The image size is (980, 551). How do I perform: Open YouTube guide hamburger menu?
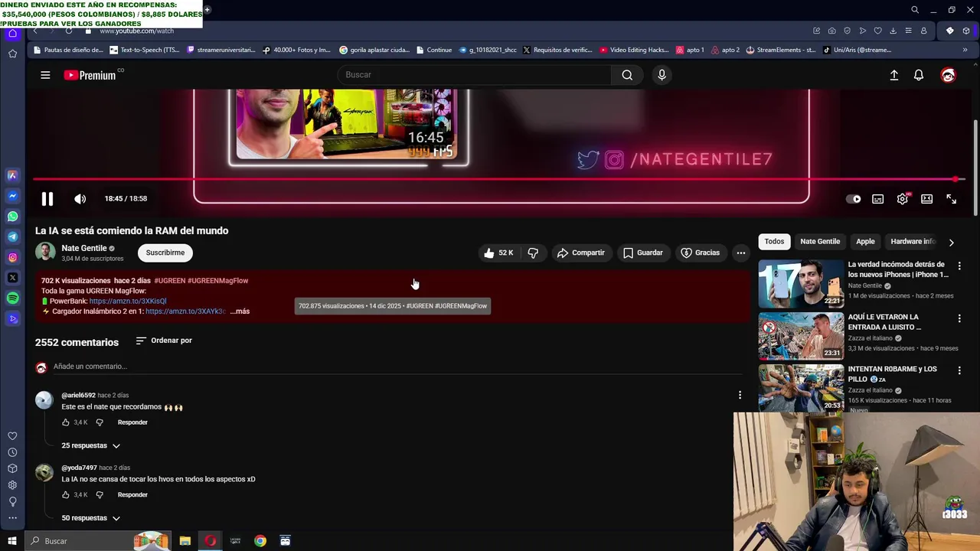tap(45, 75)
